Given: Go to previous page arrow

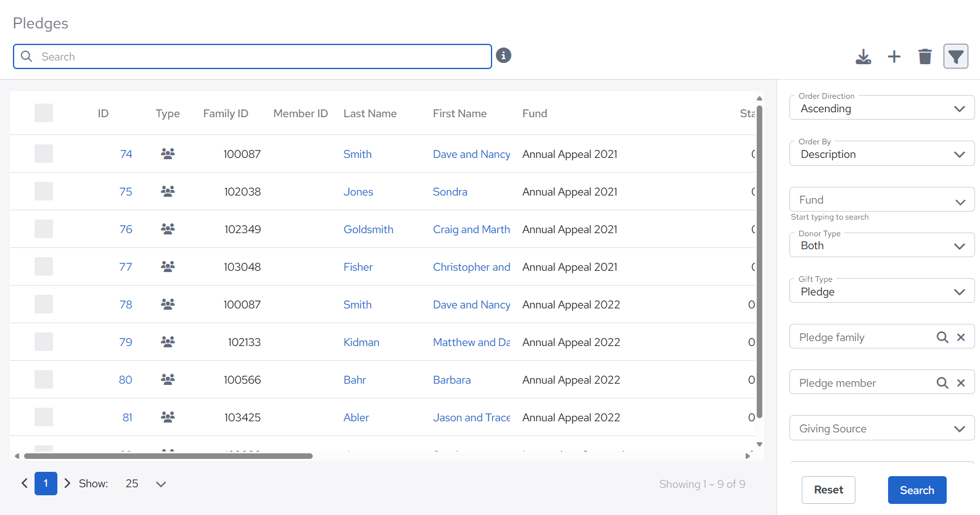Looking at the screenshot, I should (25, 484).
